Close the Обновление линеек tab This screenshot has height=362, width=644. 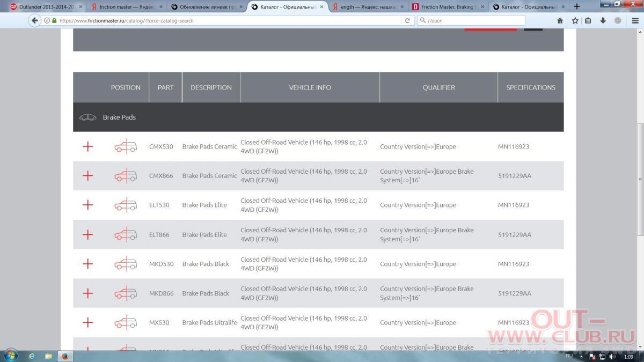click(241, 6)
